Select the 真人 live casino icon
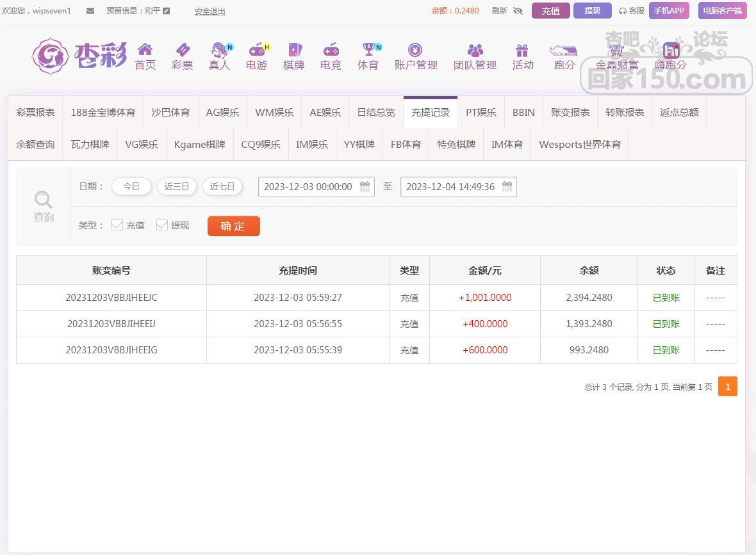 219,50
